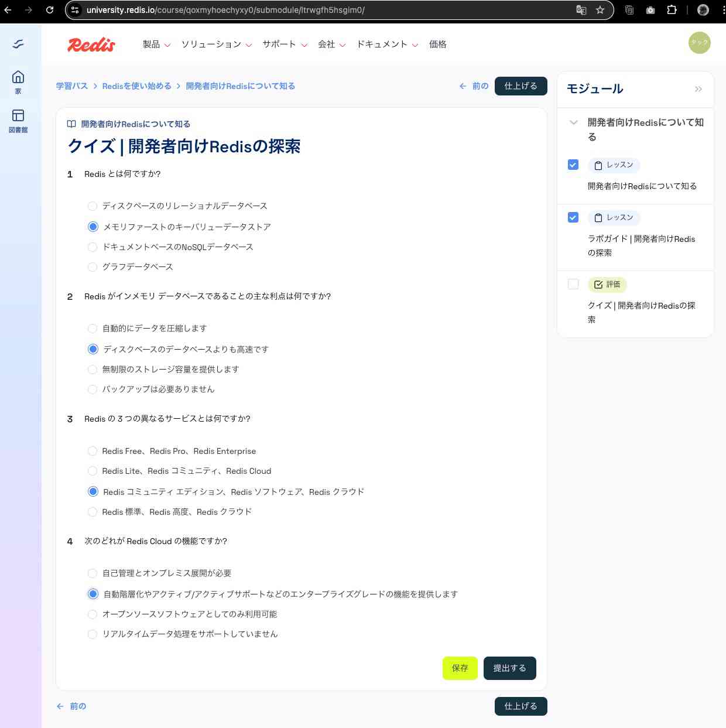Bookmark page with star icon
The image size is (726, 728).
coord(600,10)
